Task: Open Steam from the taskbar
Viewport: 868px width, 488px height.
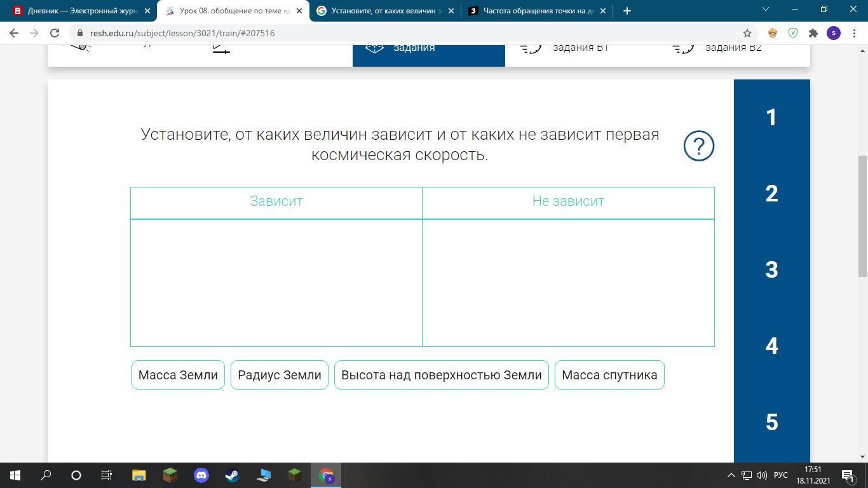Action: point(233,475)
